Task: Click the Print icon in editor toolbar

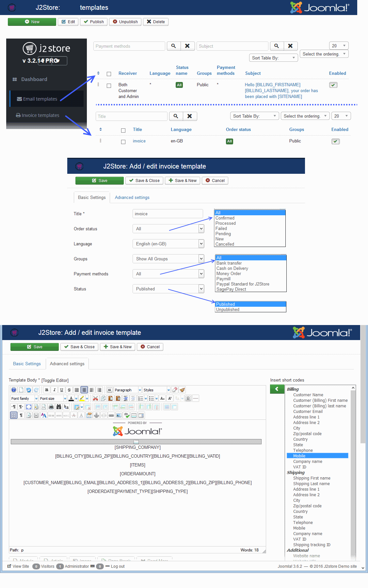Action: pyautogui.click(x=51, y=407)
